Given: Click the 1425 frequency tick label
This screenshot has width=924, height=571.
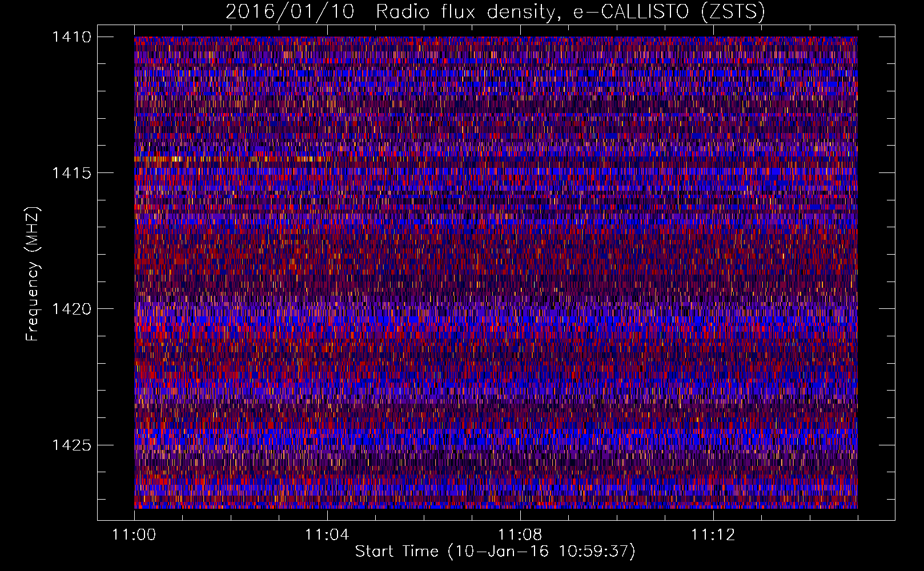Looking at the screenshot, I should 72,445.
